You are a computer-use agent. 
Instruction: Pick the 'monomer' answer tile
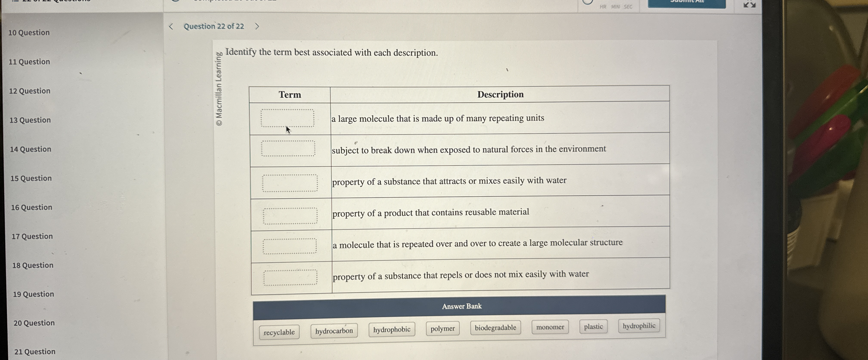click(550, 327)
